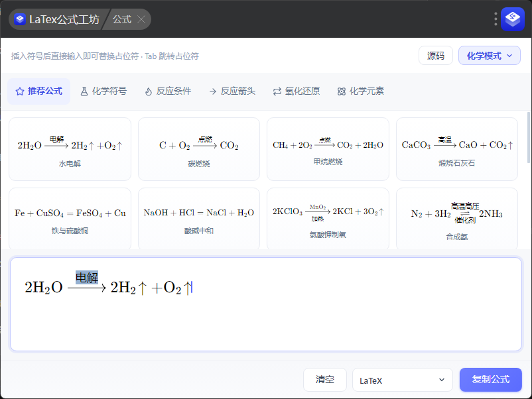
Task: Click the cycle icon of 氧化还原
Action: pos(277,91)
